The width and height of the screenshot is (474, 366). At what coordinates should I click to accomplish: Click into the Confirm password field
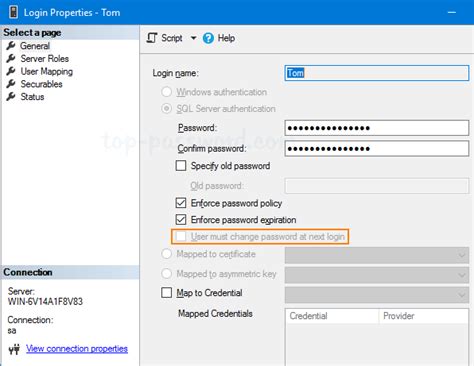tap(377, 148)
